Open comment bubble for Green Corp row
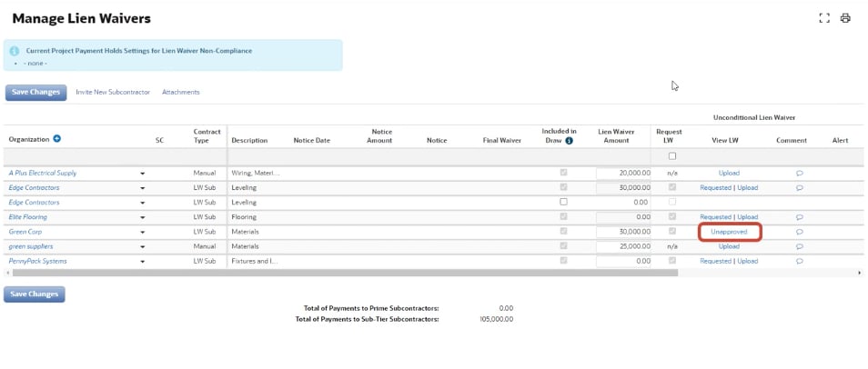This screenshot has width=868, height=369. click(x=799, y=232)
